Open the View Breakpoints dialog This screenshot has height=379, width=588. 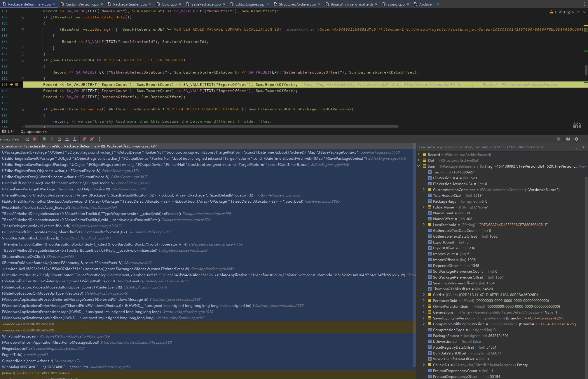pos(84,139)
